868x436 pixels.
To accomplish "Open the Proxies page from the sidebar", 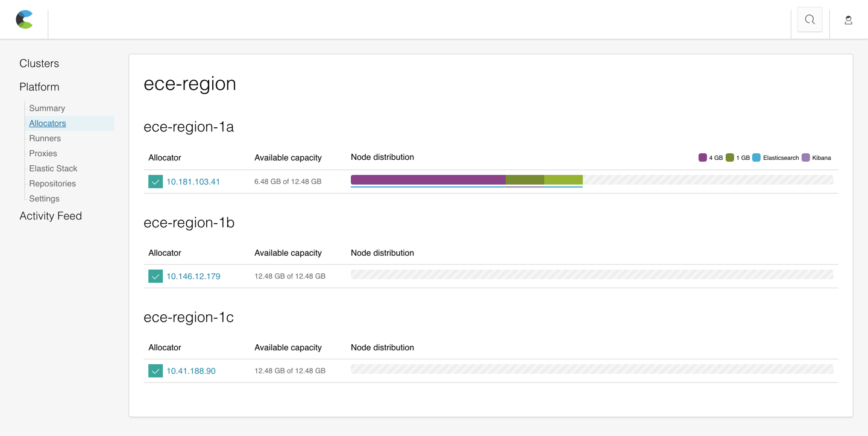I will [42, 153].
